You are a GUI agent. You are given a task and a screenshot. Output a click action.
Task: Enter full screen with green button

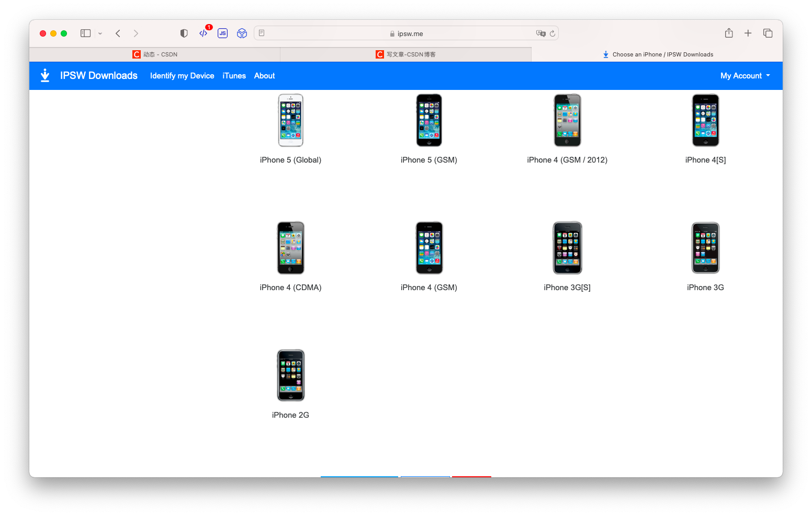[x=64, y=33]
